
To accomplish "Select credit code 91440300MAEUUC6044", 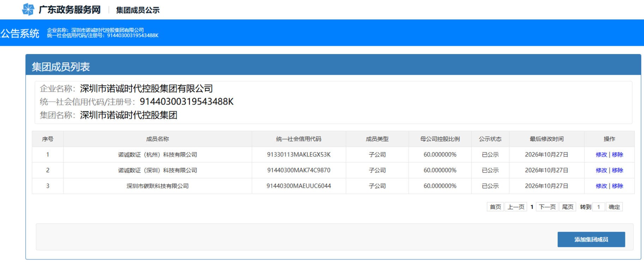I will pyautogui.click(x=299, y=186).
